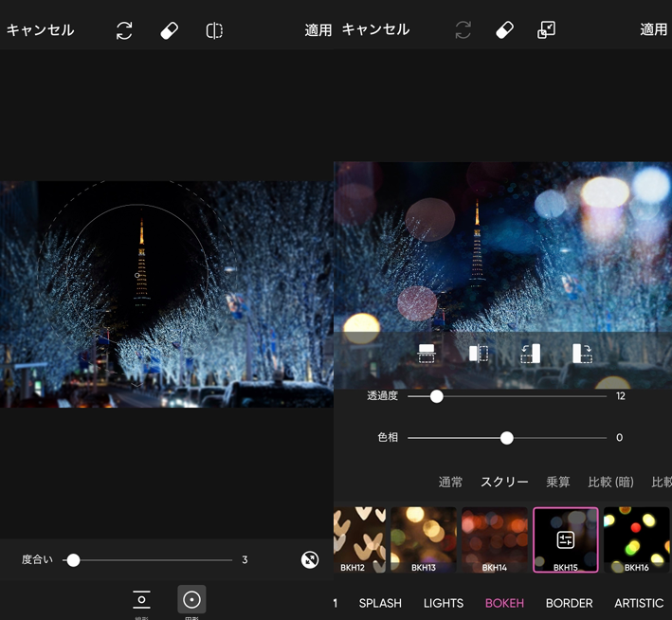Screen dimensions: 672x620
Task: Click the refresh arrows icon in left toolbar
Action: [x=124, y=30]
